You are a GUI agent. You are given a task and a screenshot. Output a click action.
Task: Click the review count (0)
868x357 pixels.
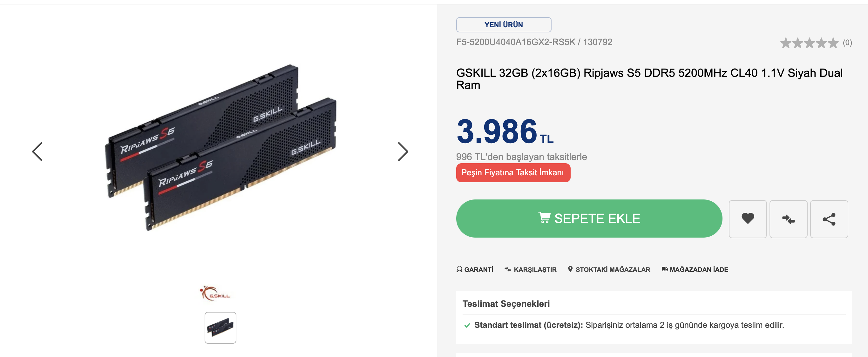pos(847,43)
